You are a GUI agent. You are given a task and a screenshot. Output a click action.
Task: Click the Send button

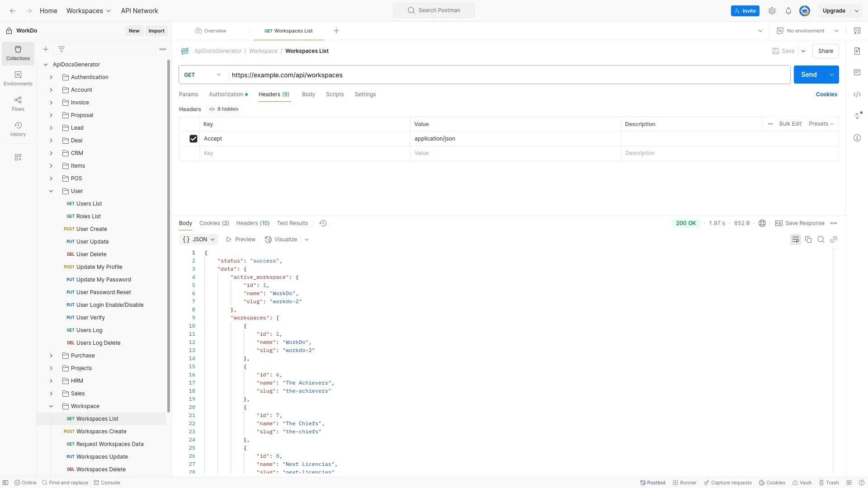(809, 74)
